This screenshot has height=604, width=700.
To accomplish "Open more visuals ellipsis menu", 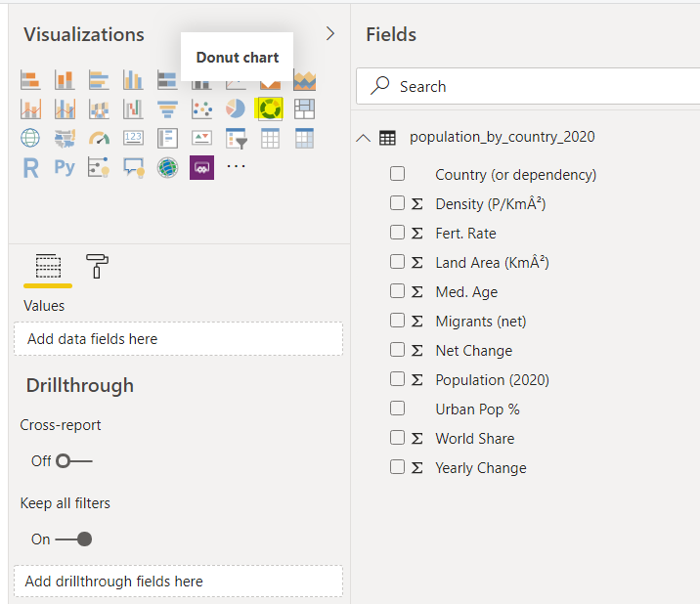I will pos(236,167).
